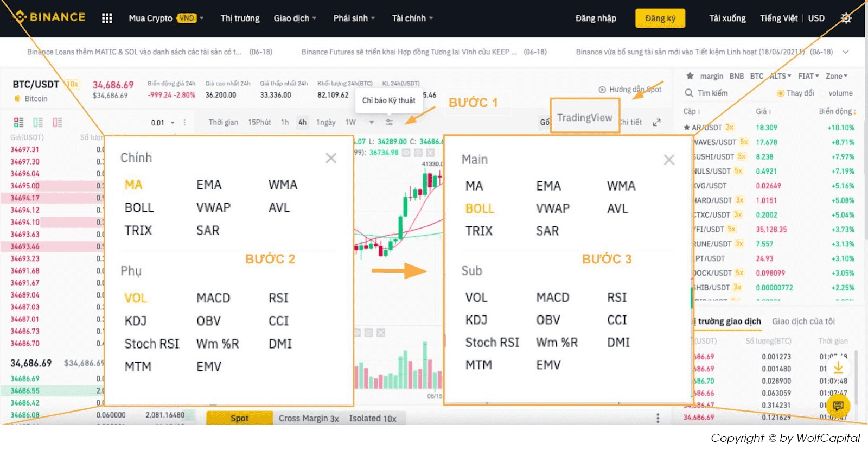Remove MA indicator with X icon
The width and height of the screenshot is (868, 449).
tap(430, 153)
